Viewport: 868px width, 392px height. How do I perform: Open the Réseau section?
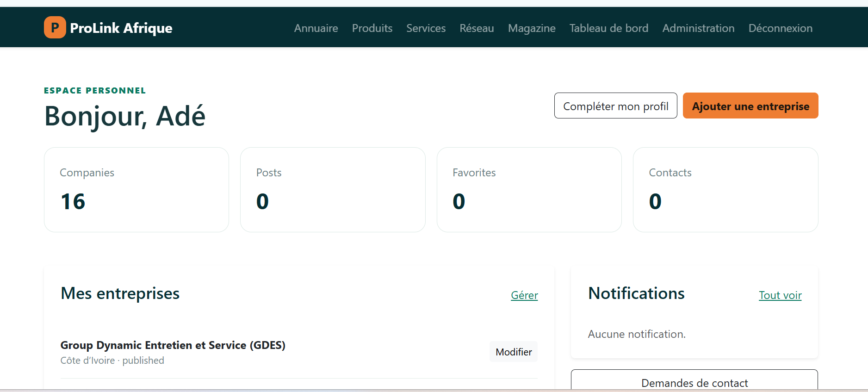(477, 28)
